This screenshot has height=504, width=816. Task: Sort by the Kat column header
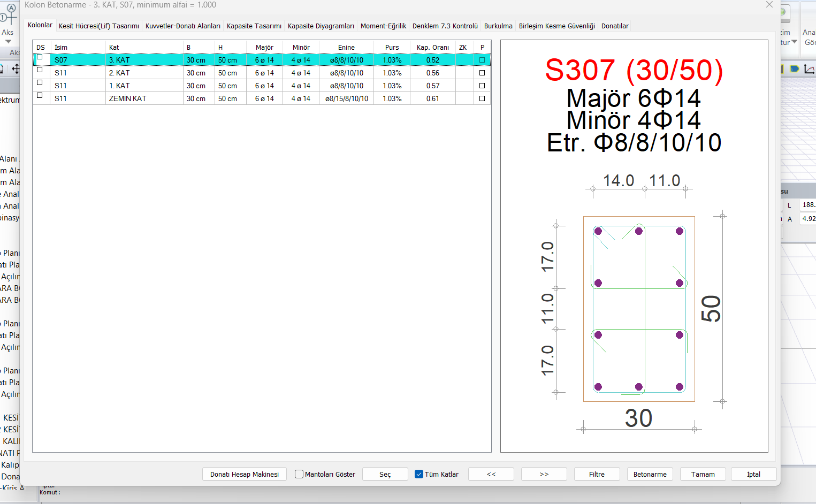[144, 47]
